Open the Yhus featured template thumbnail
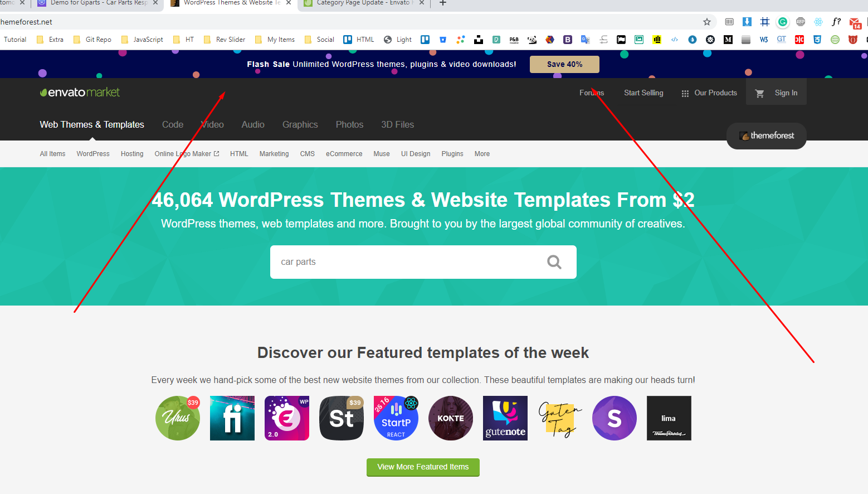Image resolution: width=868 pixels, height=494 pixels. click(178, 418)
